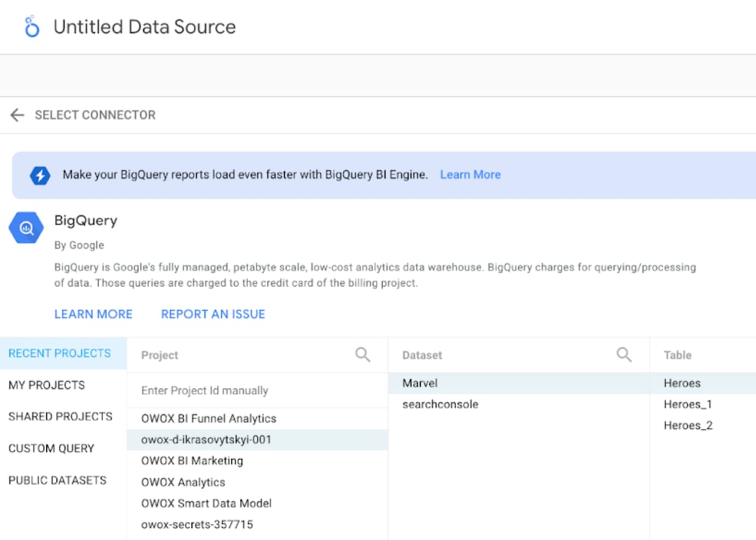
Task: Switch to MY PROJECTS tab
Action: [x=47, y=385]
